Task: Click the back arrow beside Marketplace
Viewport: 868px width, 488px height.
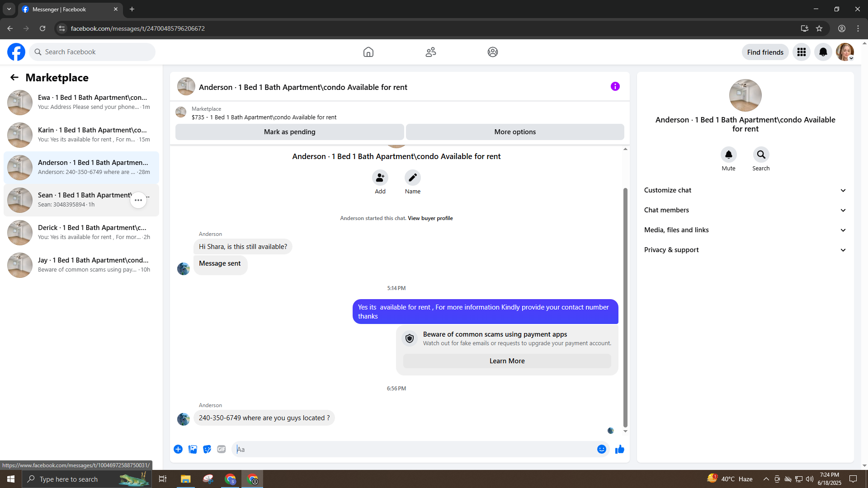Action: pyautogui.click(x=14, y=77)
